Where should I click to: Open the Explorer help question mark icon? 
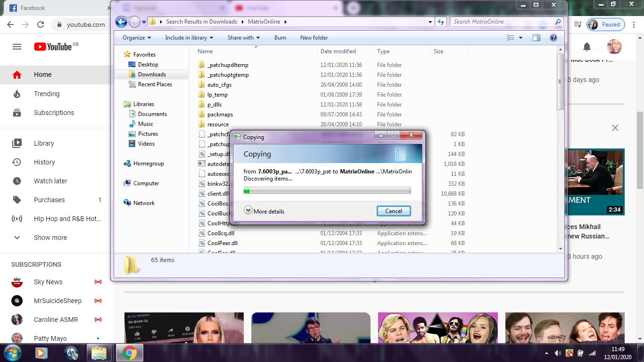pyautogui.click(x=553, y=38)
